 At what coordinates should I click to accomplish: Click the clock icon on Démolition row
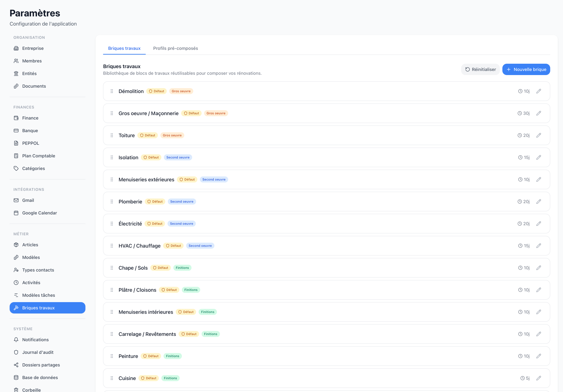pos(520,91)
